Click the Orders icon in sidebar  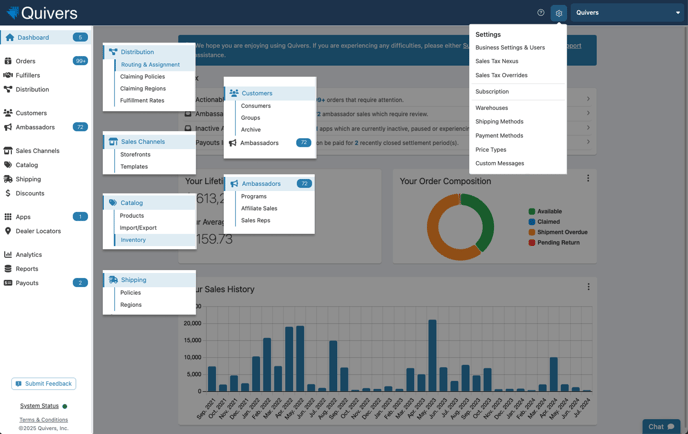click(x=8, y=61)
